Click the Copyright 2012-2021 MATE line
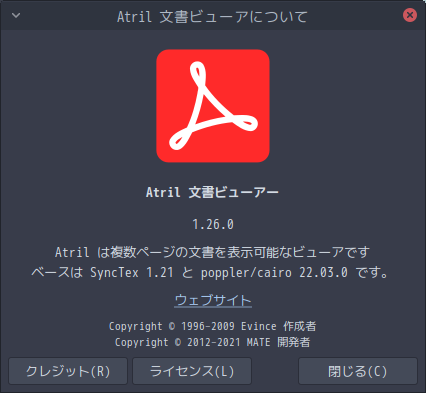 pyautogui.click(x=213, y=342)
